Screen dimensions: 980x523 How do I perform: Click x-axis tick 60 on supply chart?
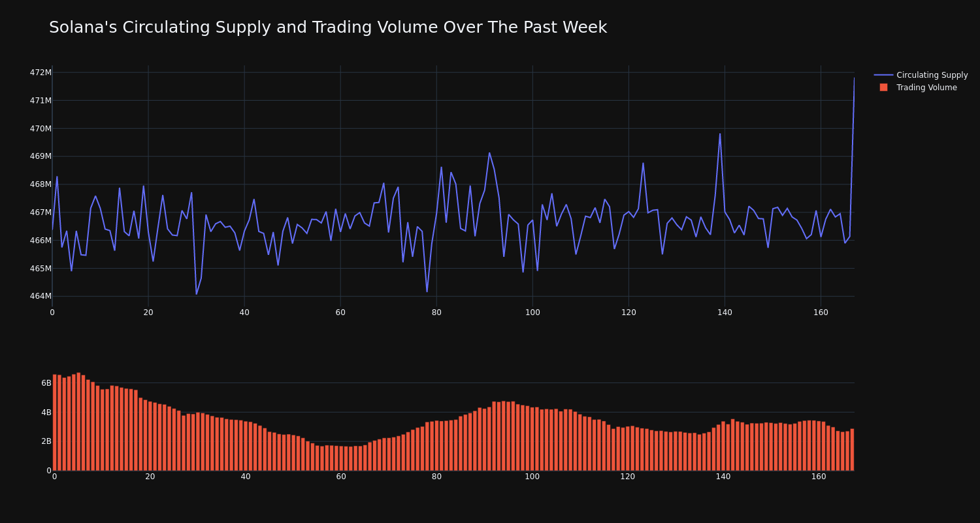click(x=340, y=312)
